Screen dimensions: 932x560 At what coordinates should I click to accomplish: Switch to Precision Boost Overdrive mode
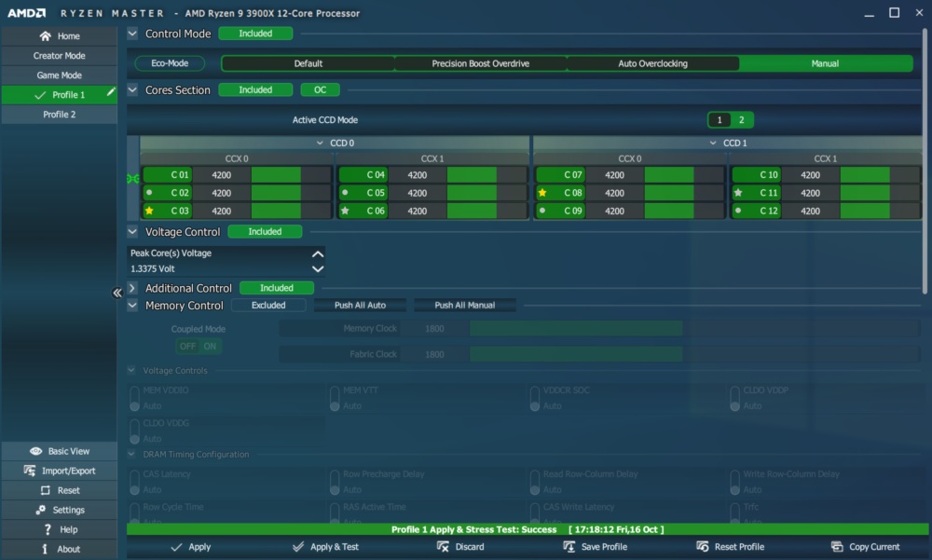tap(480, 63)
